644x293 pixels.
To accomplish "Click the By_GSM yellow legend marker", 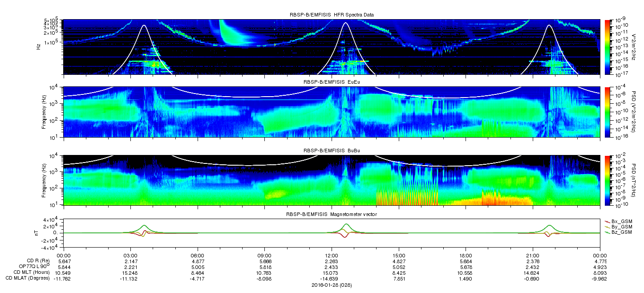I will (608, 227).
